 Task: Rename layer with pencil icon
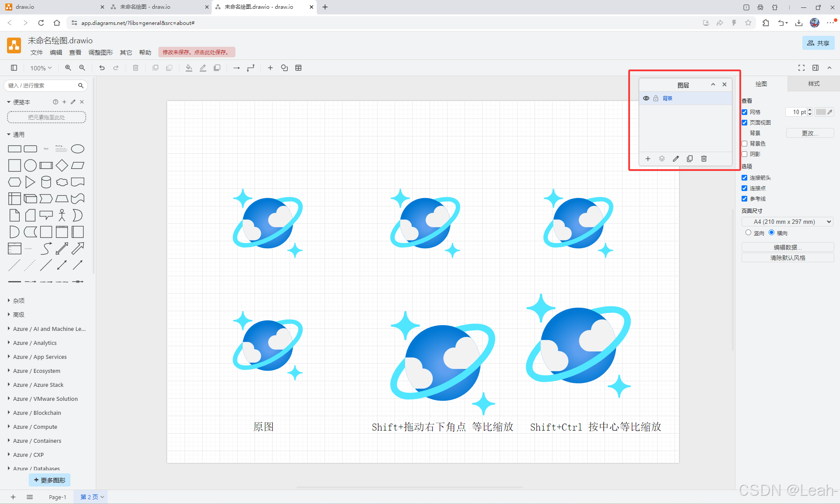click(x=676, y=159)
